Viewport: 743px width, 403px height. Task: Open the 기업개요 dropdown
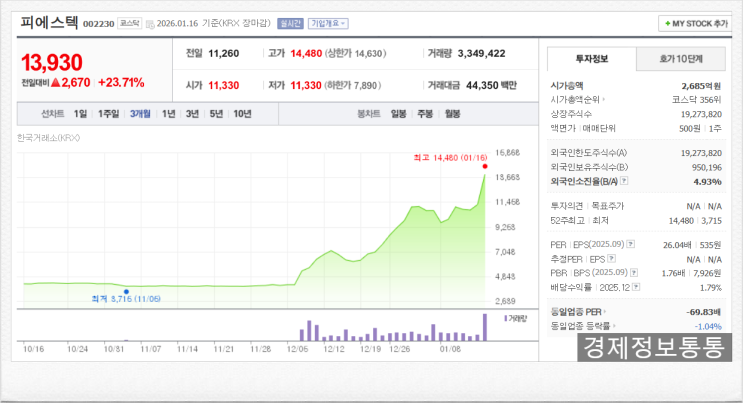pos(328,23)
